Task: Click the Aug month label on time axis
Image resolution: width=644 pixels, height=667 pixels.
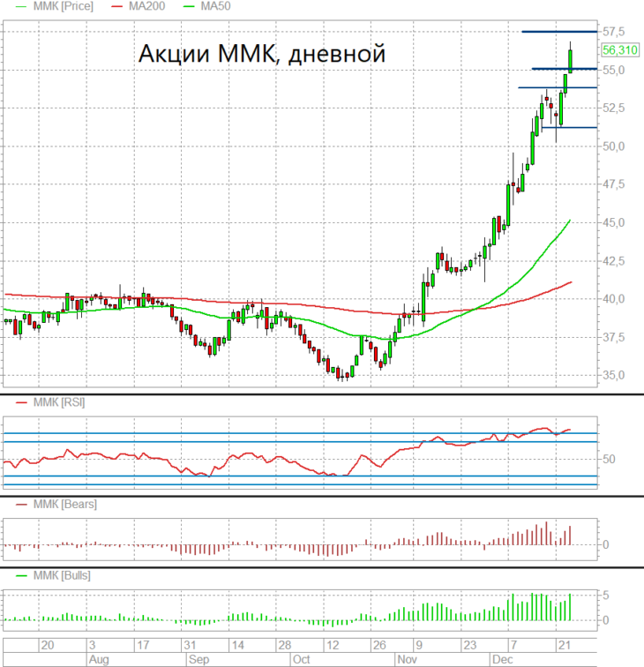Action: tap(99, 659)
